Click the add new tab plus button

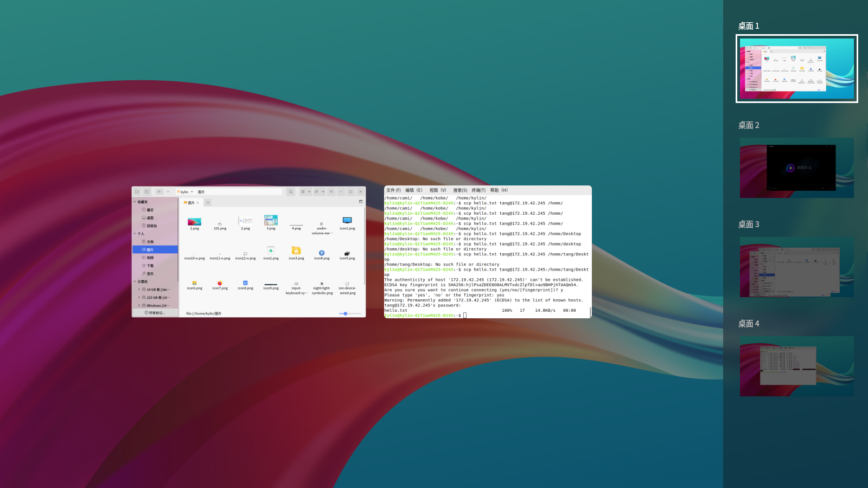tap(208, 203)
